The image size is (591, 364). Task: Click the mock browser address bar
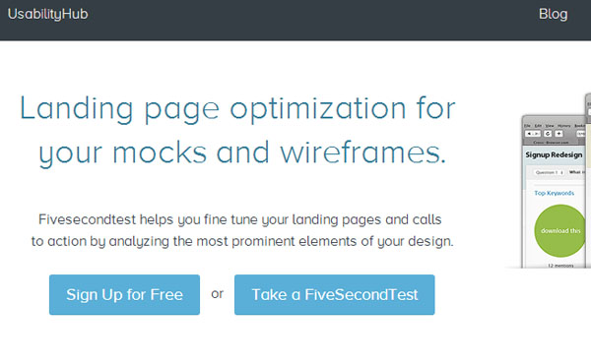583,134
